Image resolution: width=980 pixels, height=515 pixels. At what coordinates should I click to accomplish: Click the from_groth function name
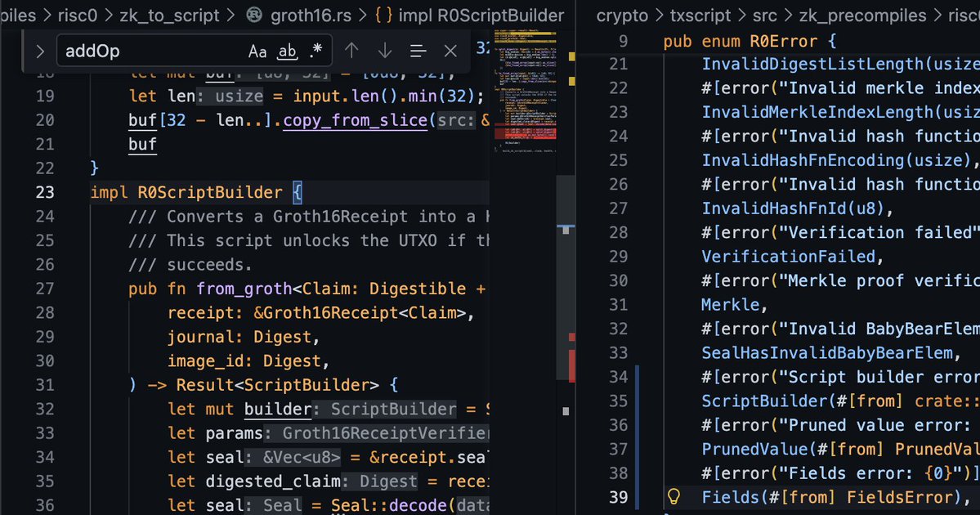click(x=244, y=289)
